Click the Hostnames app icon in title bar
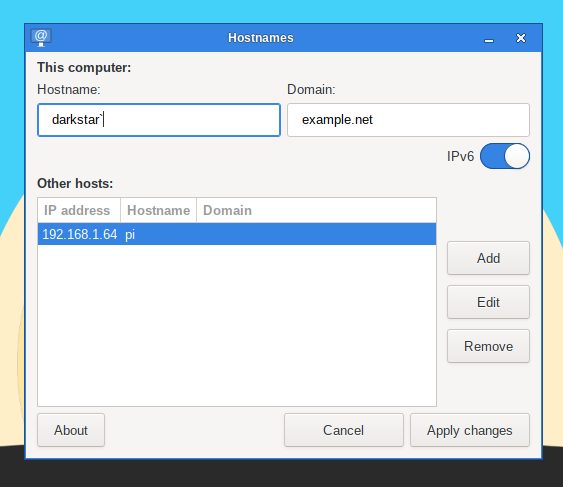The image size is (563, 487). click(41, 38)
